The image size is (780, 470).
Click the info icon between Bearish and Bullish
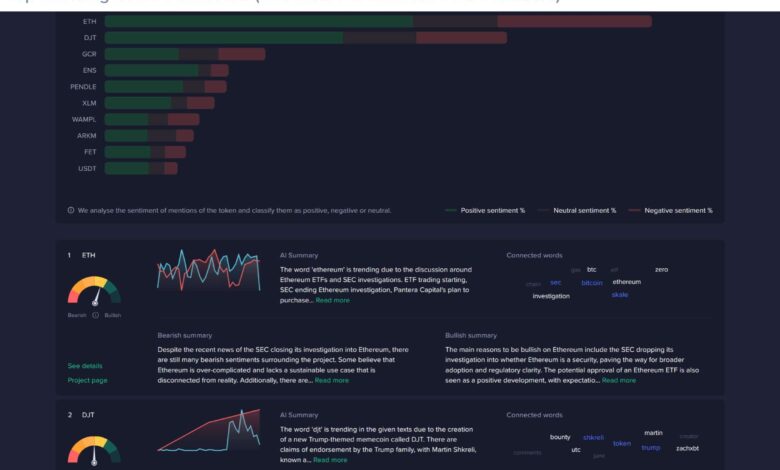(95, 315)
